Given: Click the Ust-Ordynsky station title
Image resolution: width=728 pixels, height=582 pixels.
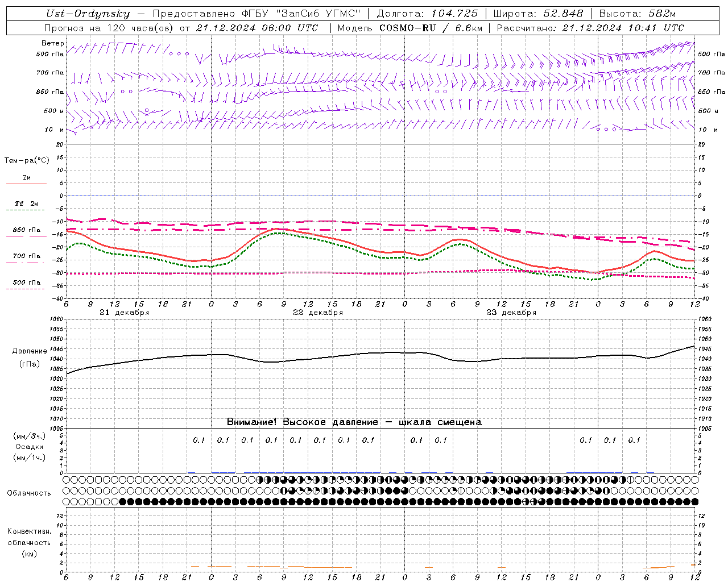Looking at the screenshot, I should point(88,14).
